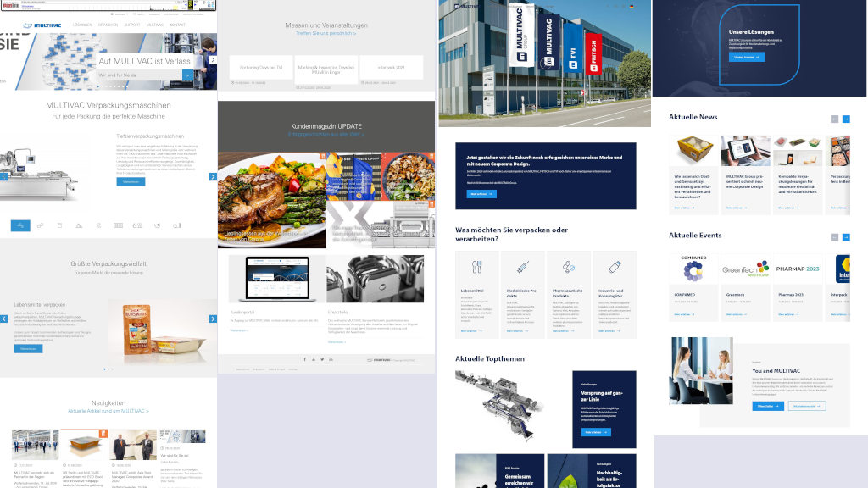The image size is (868, 488).
Task: Click the previous arrow beside Aktuelle News
Action: pyautogui.click(x=834, y=119)
